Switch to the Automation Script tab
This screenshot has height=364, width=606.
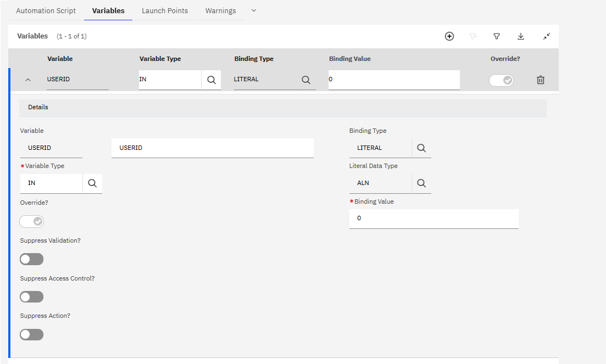click(x=46, y=10)
